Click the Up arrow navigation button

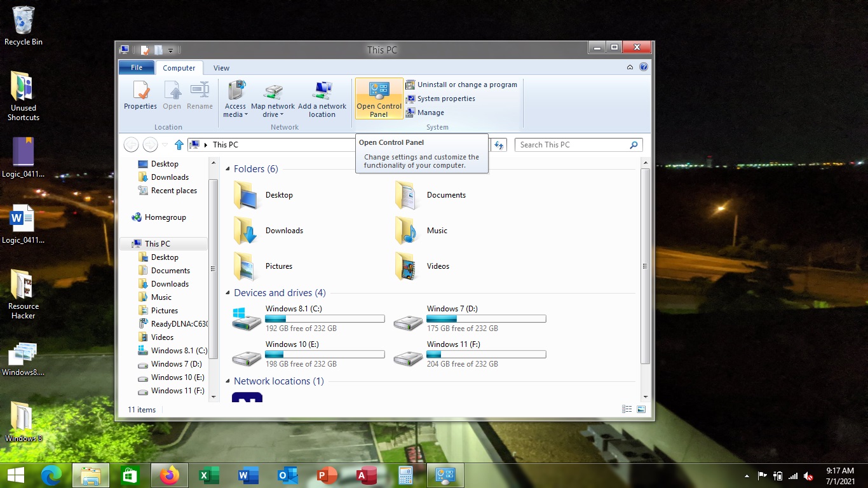[x=179, y=145]
